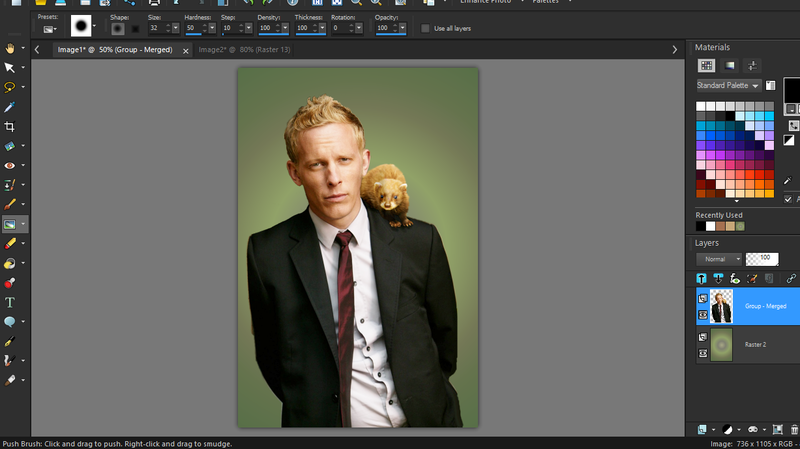The image size is (800, 449).
Task: Click the large foreground material box
Action: pyautogui.click(x=792, y=90)
